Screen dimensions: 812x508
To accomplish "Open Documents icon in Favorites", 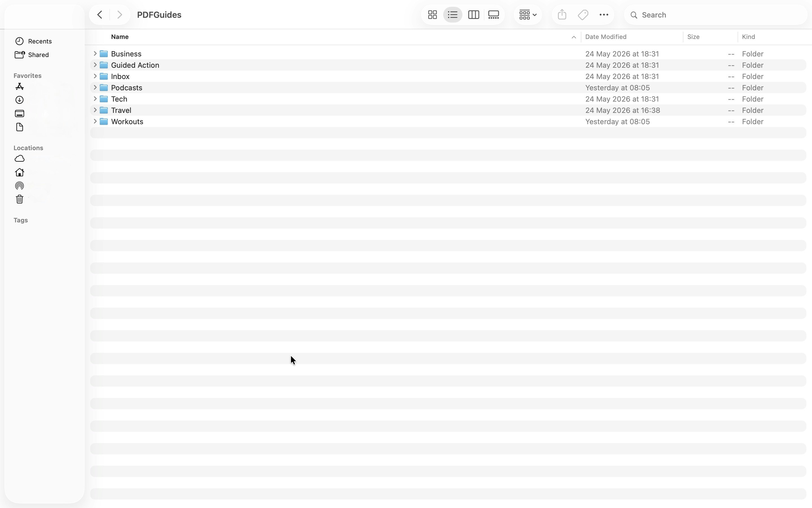I will (x=19, y=127).
